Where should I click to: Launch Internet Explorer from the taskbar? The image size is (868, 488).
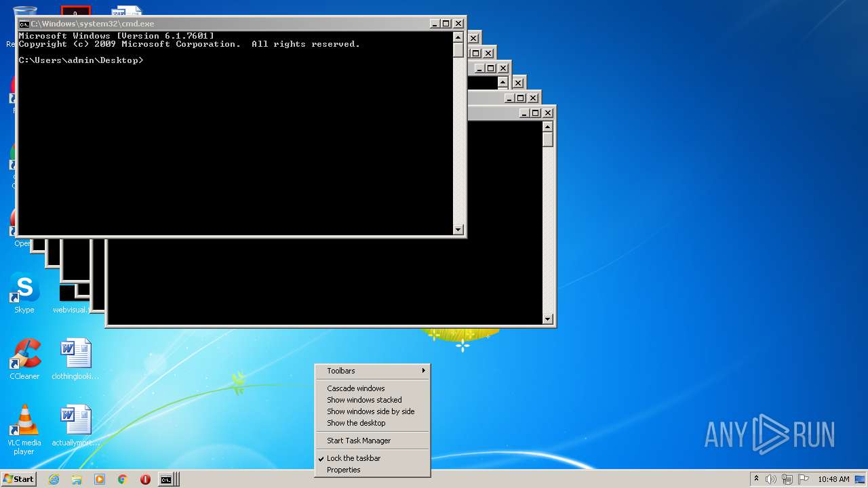tap(54, 479)
